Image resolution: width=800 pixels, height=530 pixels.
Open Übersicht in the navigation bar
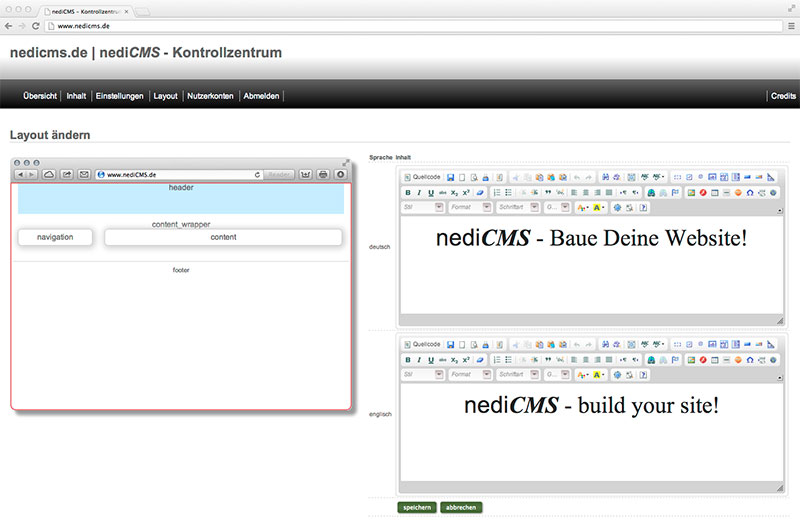[x=40, y=96]
